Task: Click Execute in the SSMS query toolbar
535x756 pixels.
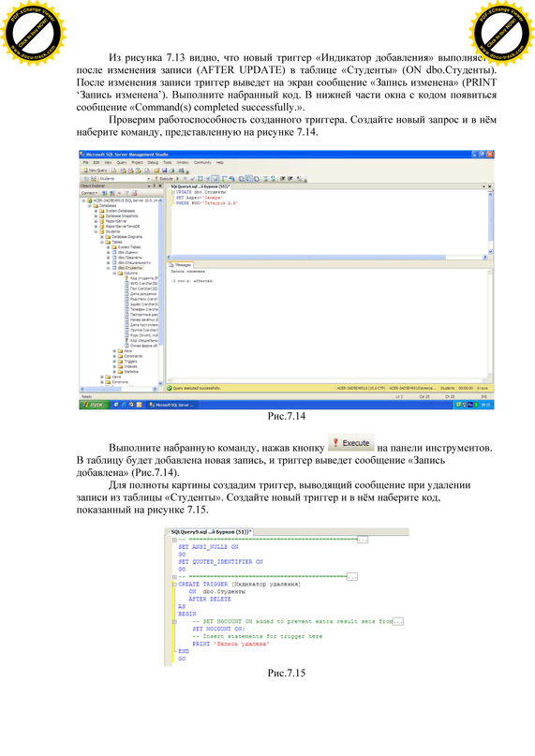Action: point(165,178)
